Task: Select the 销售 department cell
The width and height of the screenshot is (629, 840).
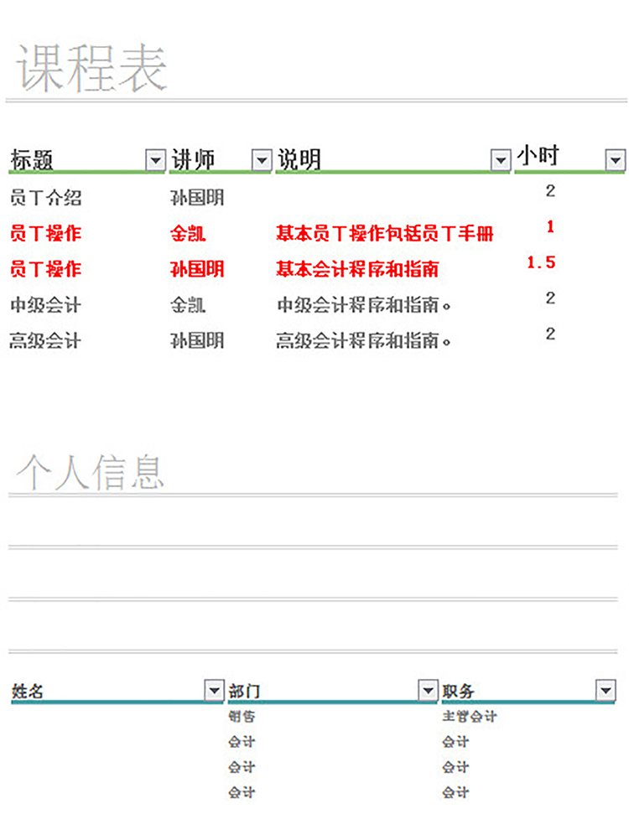Action: (x=242, y=716)
